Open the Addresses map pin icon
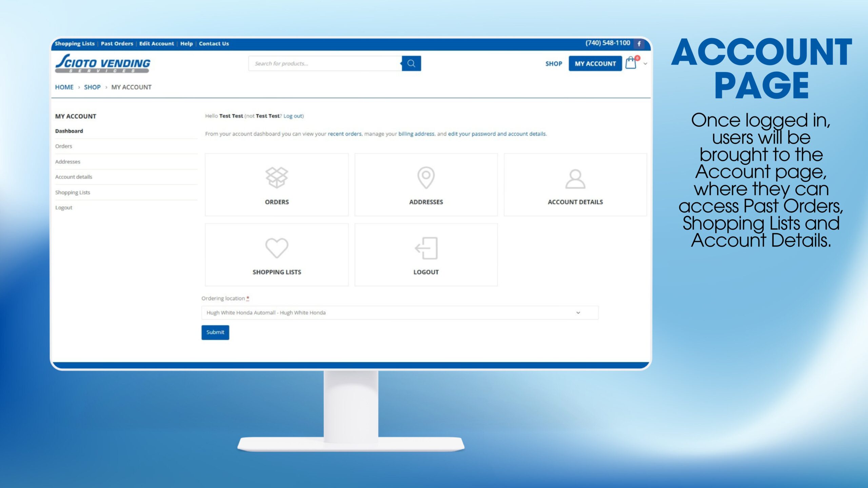Screen dimensions: 868x488 point(426,178)
